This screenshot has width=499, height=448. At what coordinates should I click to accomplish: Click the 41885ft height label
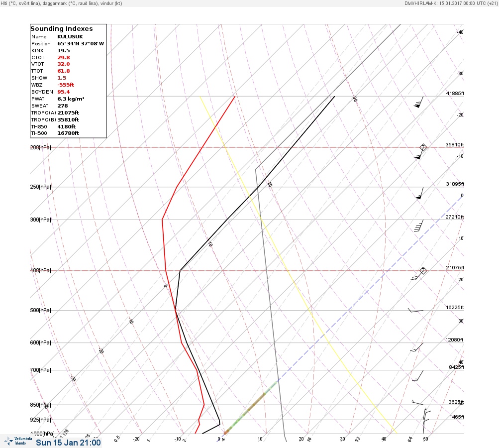(x=455, y=93)
